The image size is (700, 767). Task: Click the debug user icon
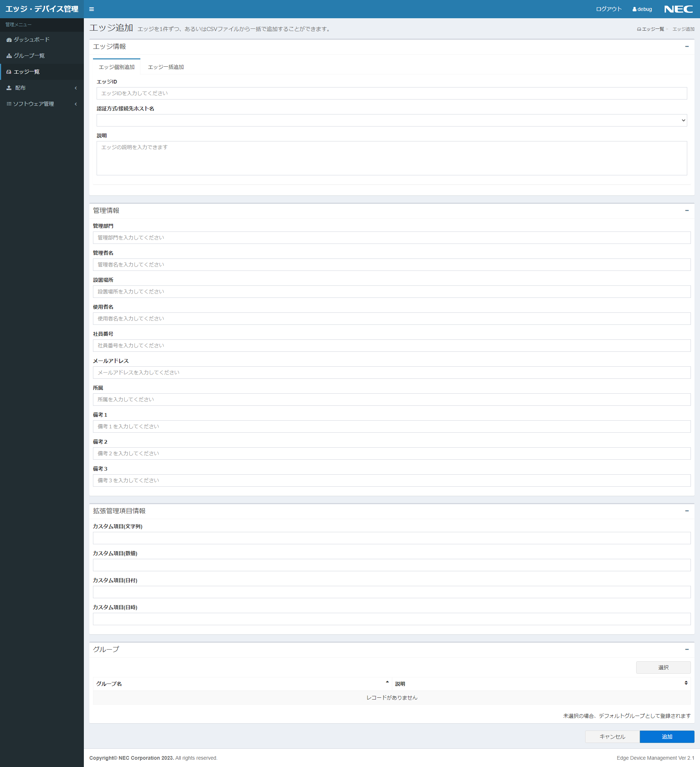[634, 9]
